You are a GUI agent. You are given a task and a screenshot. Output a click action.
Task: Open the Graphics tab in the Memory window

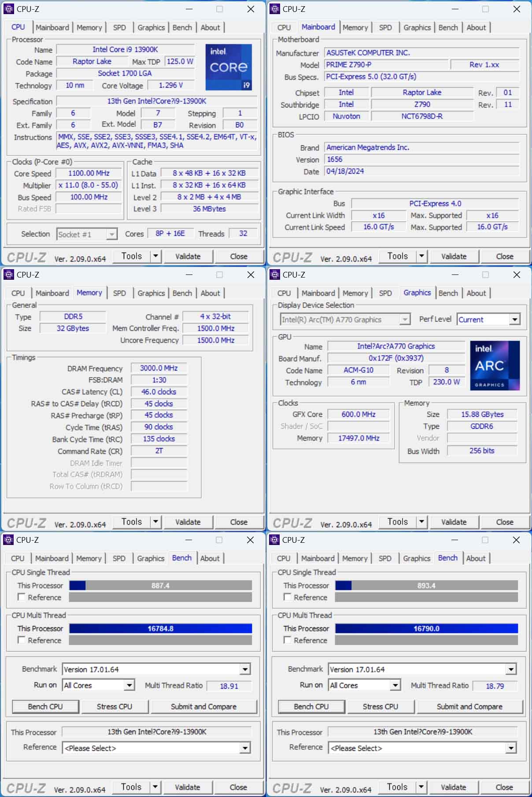pos(151,293)
